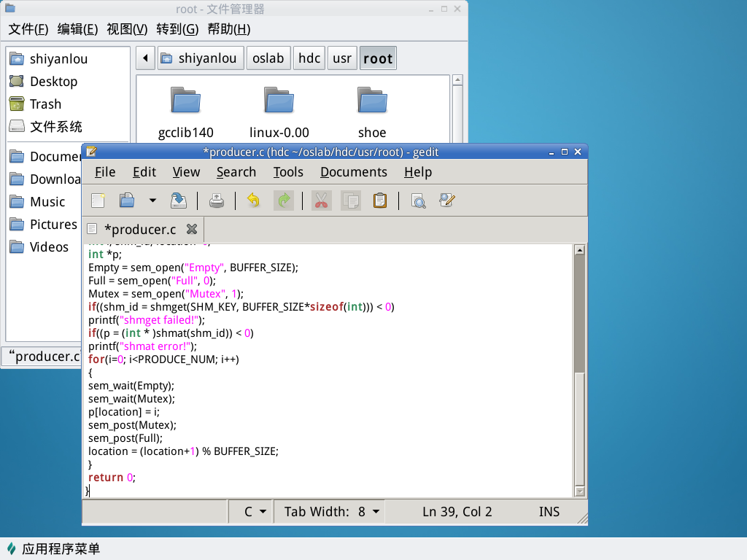Select Trash in the file manager sidebar

pyautogui.click(x=45, y=104)
